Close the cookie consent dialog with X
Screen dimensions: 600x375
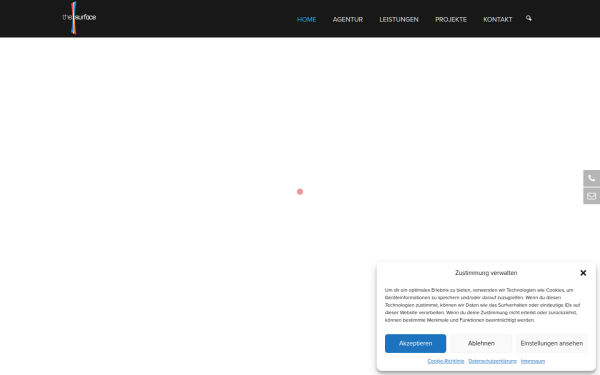coord(583,273)
